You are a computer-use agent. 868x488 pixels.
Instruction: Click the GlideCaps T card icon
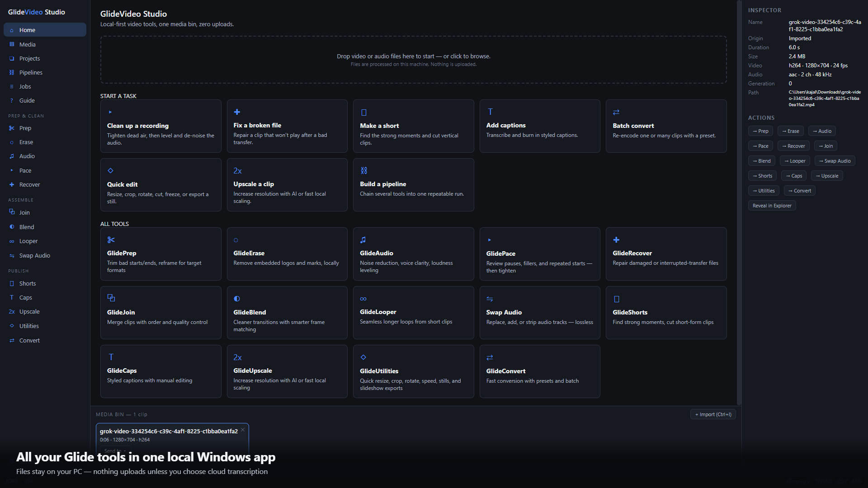tap(111, 357)
